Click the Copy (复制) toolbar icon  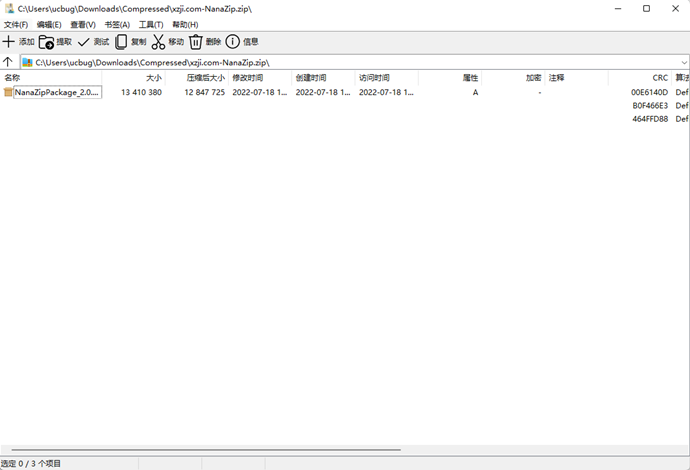pyautogui.click(x=121, y=42)
